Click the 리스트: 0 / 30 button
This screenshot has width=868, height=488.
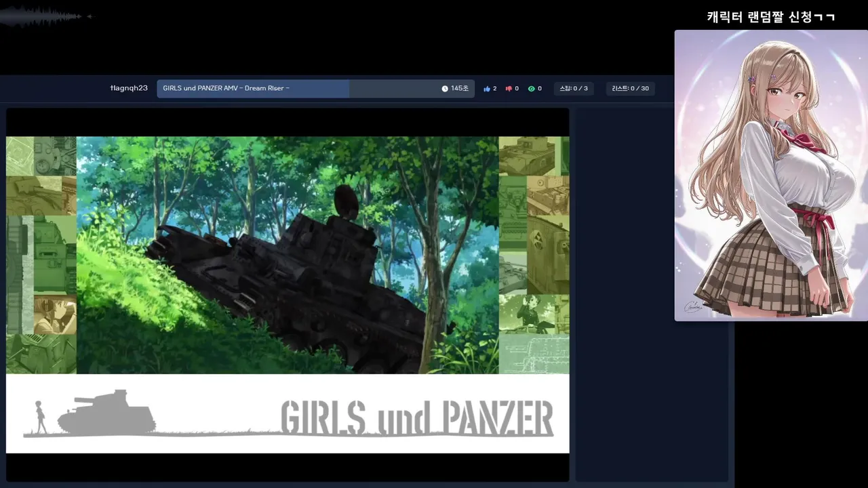630,89
